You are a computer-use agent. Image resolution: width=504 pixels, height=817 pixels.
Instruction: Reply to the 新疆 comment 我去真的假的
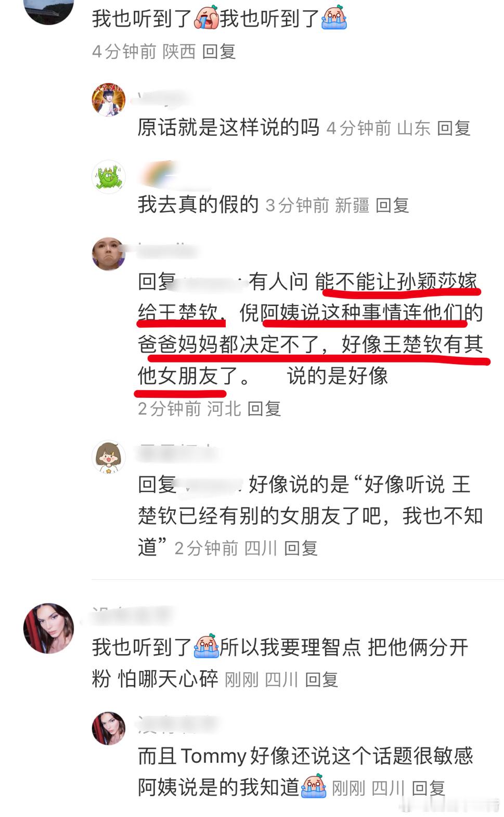point(392,205)
